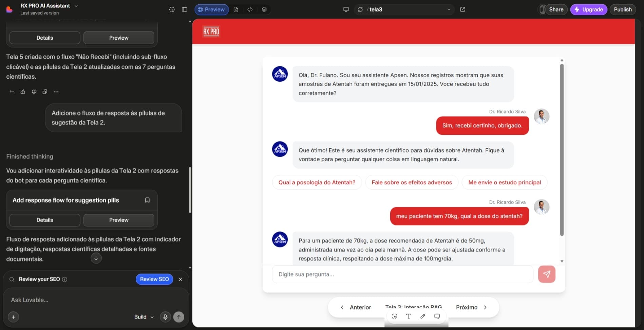Refresh the preview page

click(x=360, y=9)
